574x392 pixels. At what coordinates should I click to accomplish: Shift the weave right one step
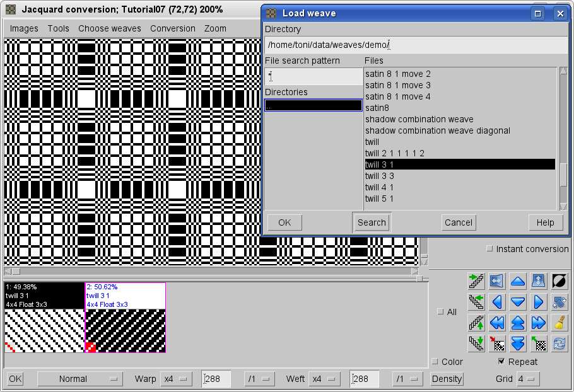539,301
